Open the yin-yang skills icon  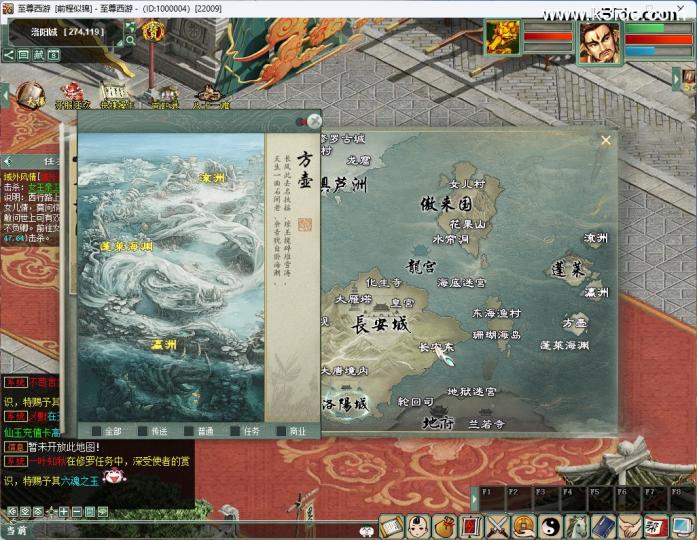pyautogui.click(x=550, y=527)
